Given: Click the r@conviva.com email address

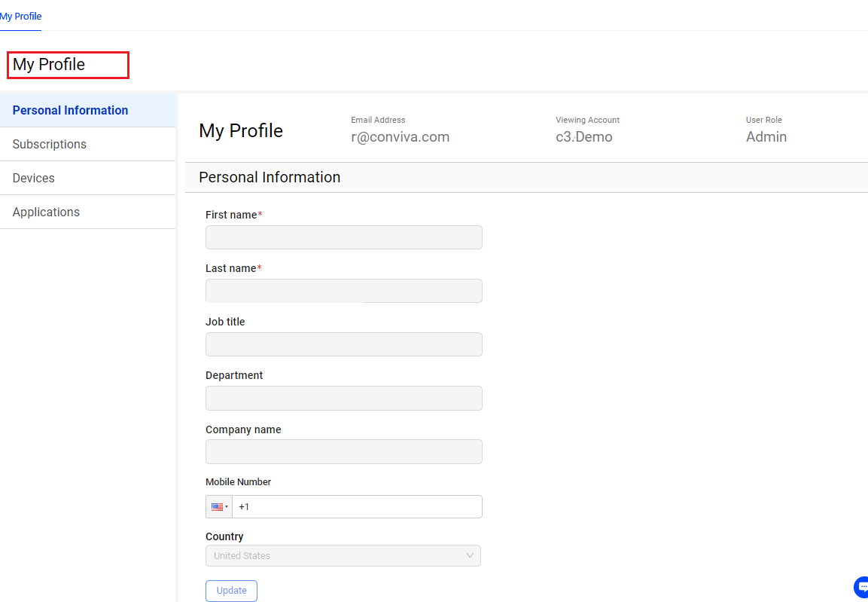Looking at the screenshot, I should 400,137.
